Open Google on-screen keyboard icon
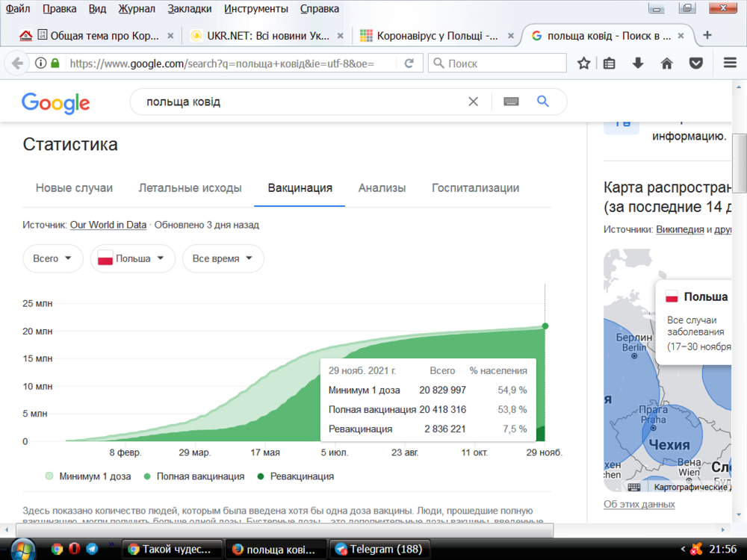747x560 pixels. click(x=511, y=102)
